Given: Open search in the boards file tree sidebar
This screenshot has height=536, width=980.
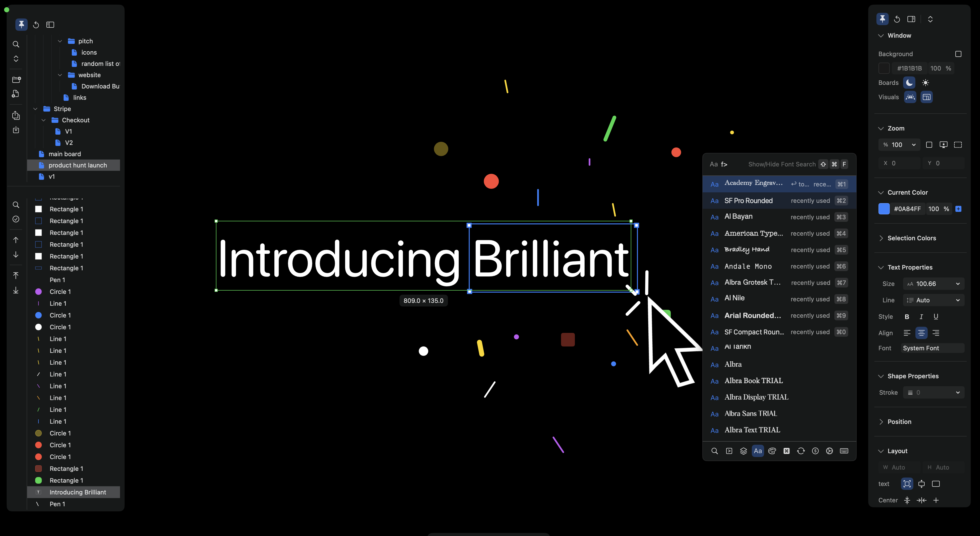Looking at the screenshot, I should [x=16, y=44].
